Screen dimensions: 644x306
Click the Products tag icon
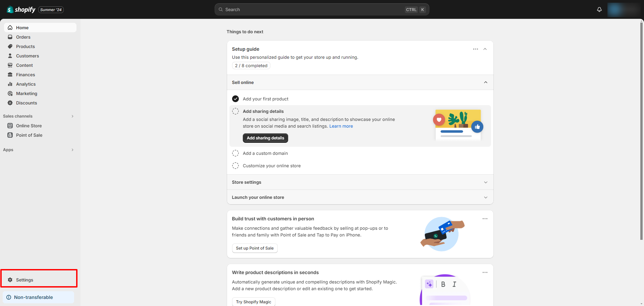point(10,46)
